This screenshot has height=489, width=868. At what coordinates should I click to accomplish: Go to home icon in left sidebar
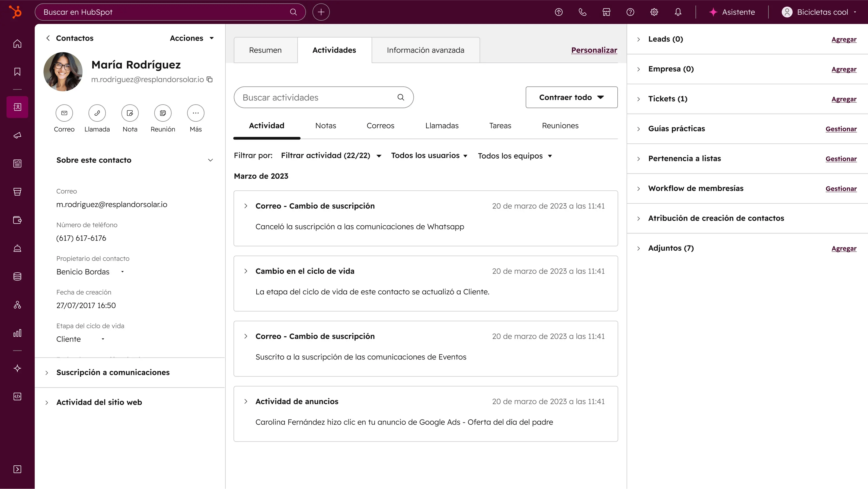(17, 43)
